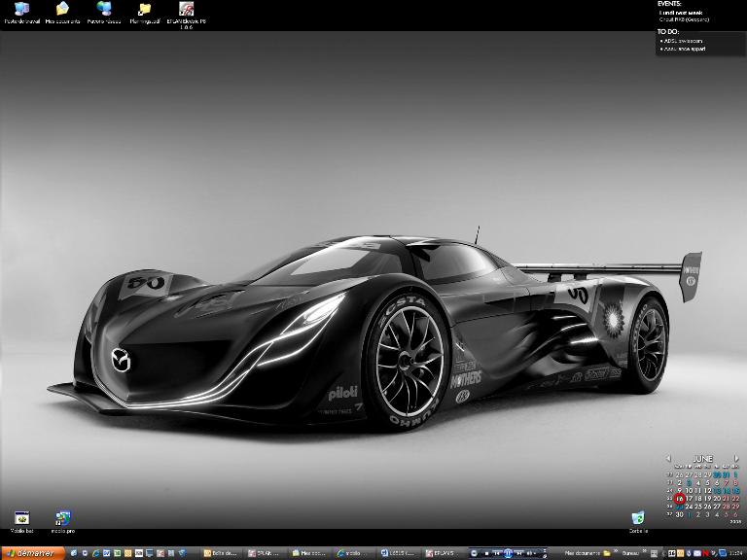Launch Excel from the quick launch bar

pyautogui.click(x=117, y=553)
